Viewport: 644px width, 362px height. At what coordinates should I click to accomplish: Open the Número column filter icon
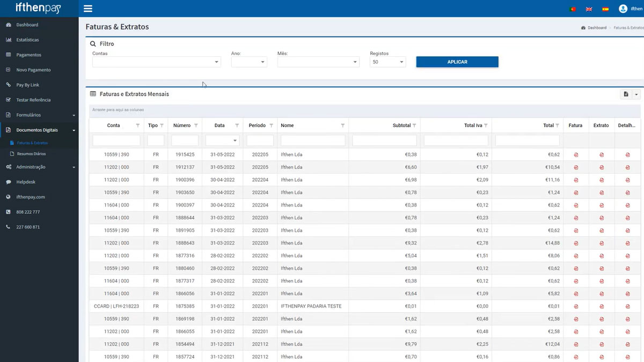pos(196,125)
